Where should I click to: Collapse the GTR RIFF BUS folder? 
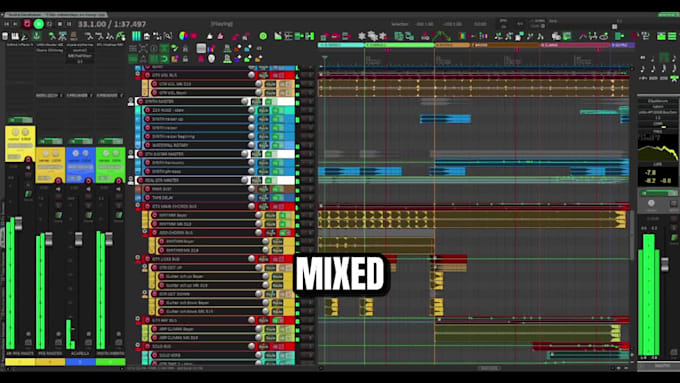click(138, 319)
